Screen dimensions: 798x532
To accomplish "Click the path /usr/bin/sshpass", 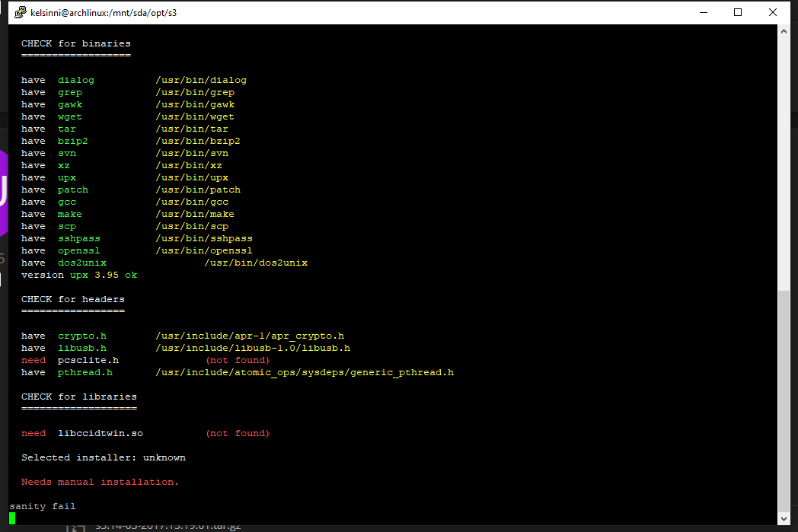I will 204,238.
